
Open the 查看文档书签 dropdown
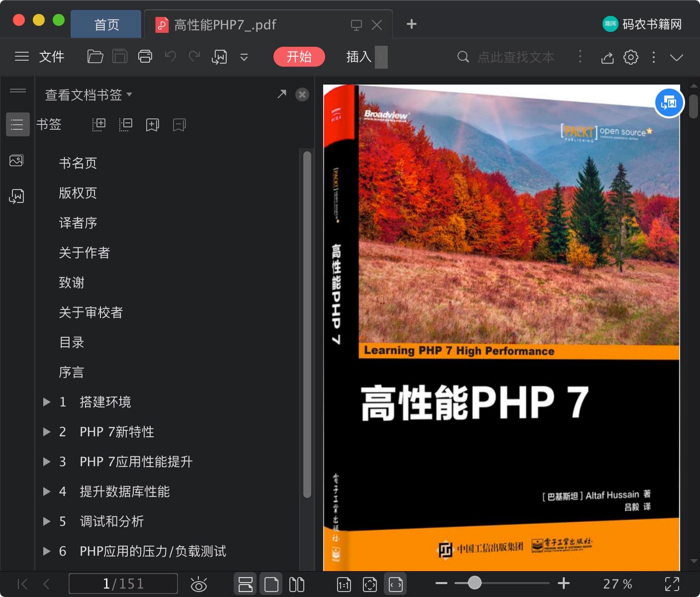click(x=88, y=95)
